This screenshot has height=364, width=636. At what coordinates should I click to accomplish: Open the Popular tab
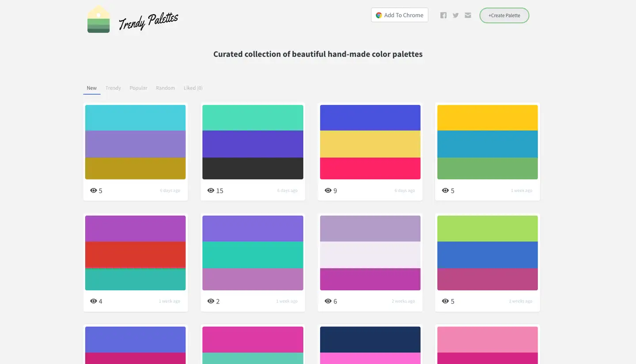point(138,88)
